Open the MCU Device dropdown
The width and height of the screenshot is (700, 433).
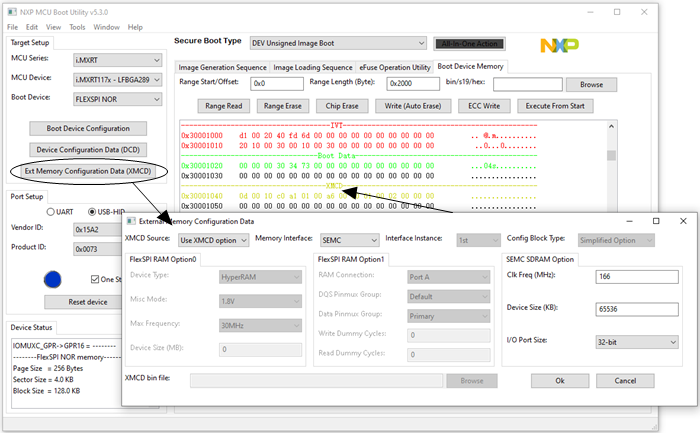(117, 79)
